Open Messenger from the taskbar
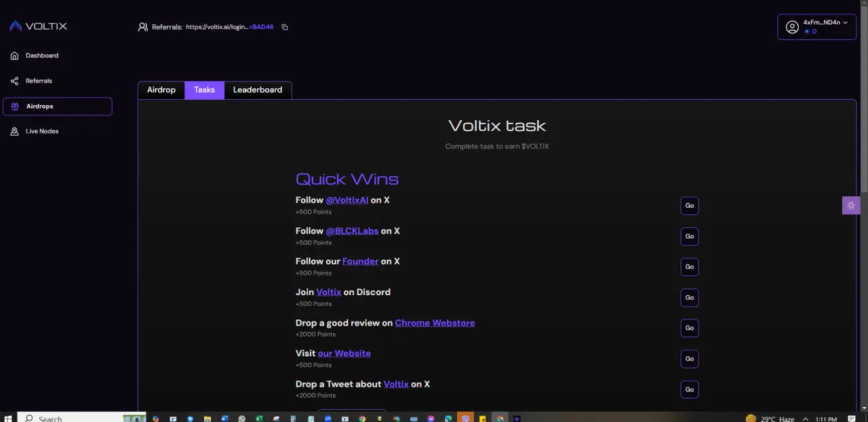The image size is (868, 422). click(431, 419)
